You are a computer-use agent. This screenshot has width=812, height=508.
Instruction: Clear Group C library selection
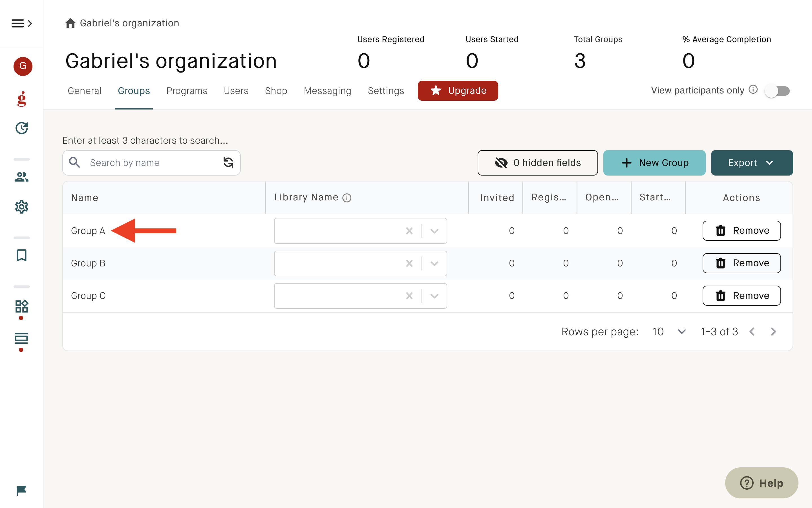(409, 296)
